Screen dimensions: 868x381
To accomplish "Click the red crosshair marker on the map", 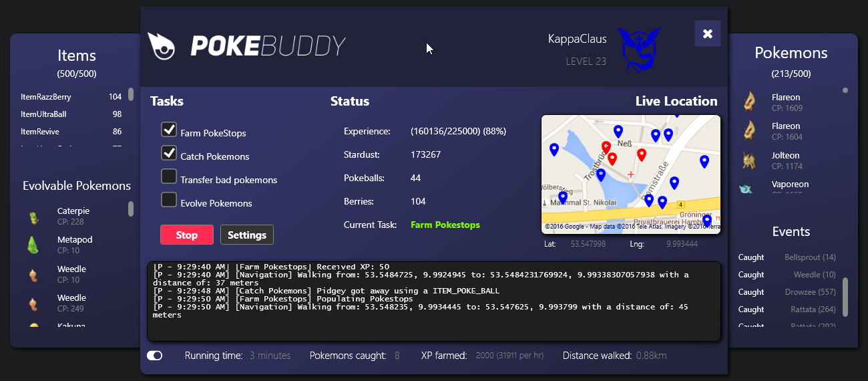I will 631,174.
